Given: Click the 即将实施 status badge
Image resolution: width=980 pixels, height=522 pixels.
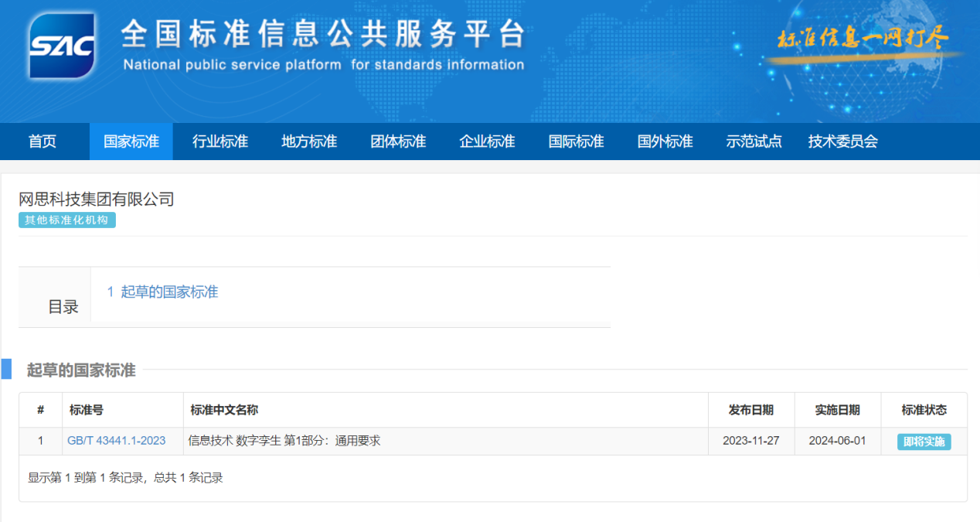Looking at the screenshot, I should point(924,441).
